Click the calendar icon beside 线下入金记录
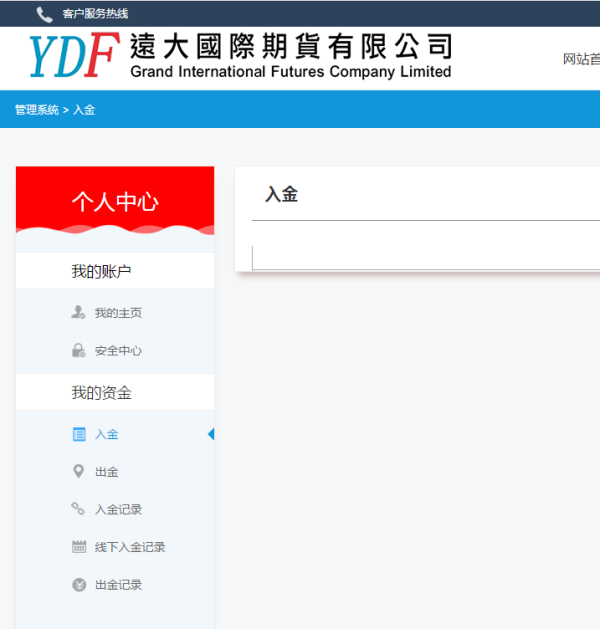Image resolution: width=600 pixels, height=629 pixels. [x=79, y=547]
